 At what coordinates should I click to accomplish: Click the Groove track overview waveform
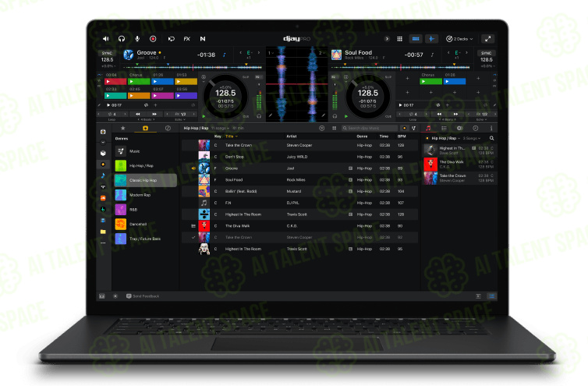click(x=193, y=67)
